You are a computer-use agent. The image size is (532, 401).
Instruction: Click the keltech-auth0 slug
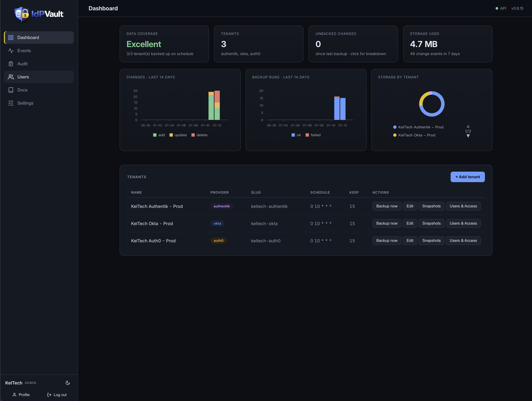click(266, 241)
